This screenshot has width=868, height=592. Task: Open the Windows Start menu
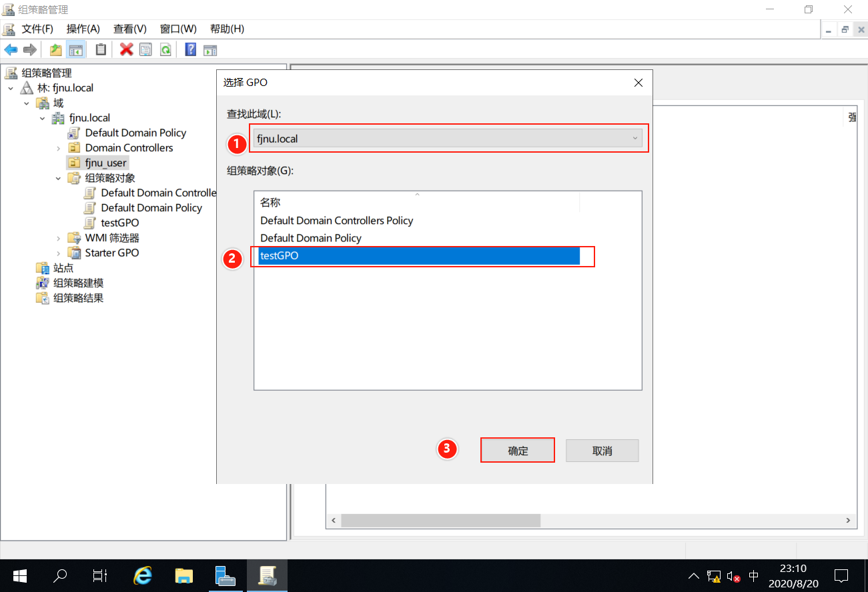20,575
